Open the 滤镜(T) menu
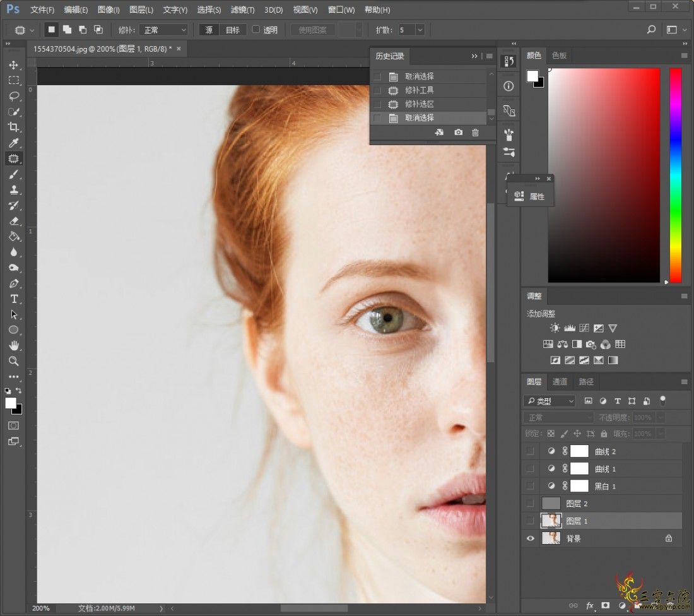The height and width of the screenshot is (616, 694). (242, 9)
